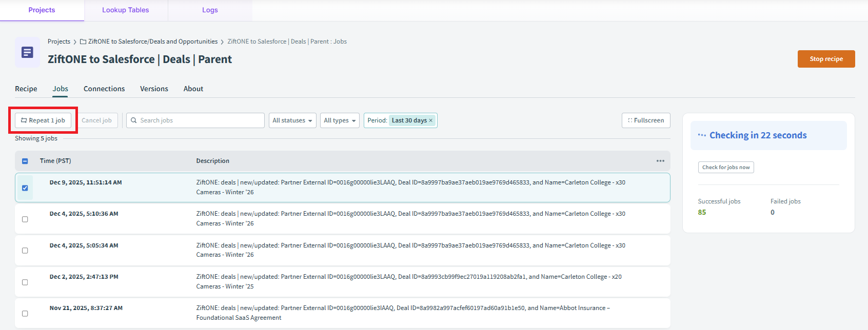Open the Jobs tab
868x330 pixels.
pyautogui.click(x=61, y=89)
